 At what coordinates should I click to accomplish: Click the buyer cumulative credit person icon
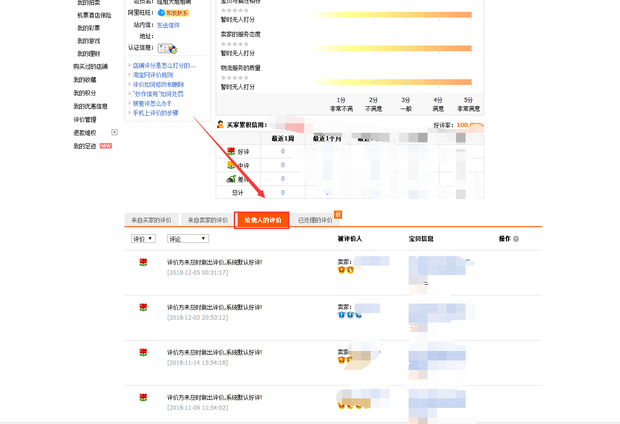[x=220, y=125]
